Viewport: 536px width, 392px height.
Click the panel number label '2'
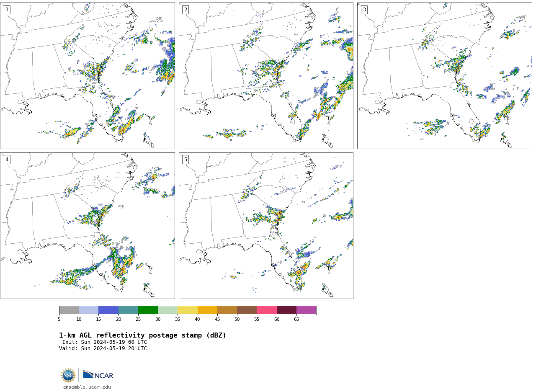tap(186, 10)
